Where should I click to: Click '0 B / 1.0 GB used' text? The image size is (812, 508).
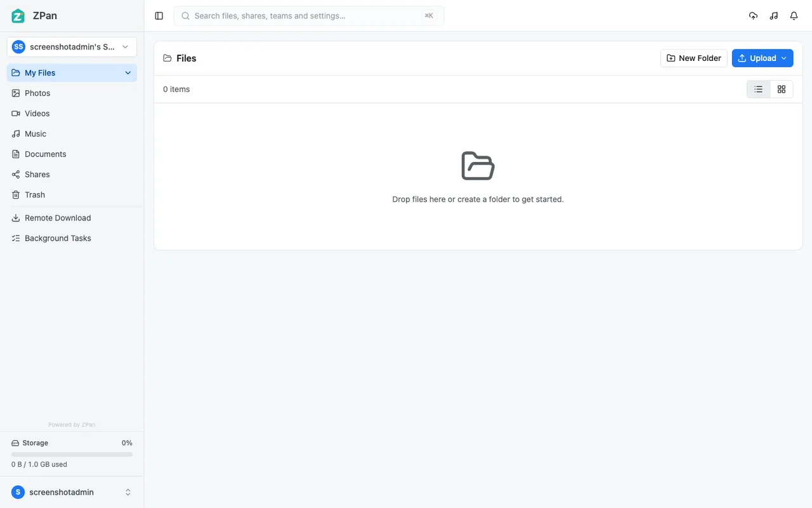(x=39, y=464)
